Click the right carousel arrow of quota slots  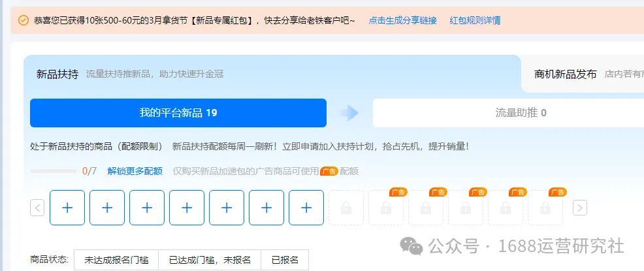click(580, 208)
